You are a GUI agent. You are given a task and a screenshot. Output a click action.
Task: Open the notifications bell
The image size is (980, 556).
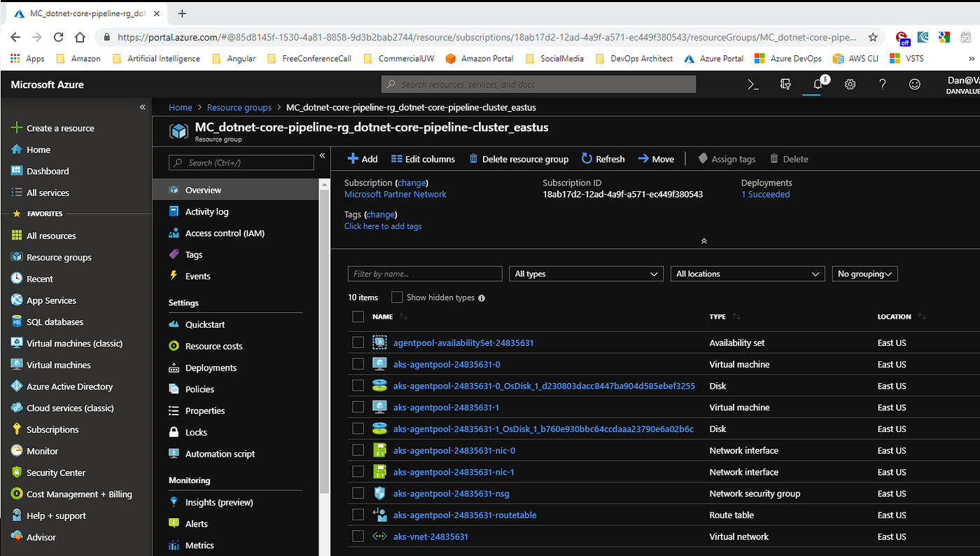[x=818, y=84]
